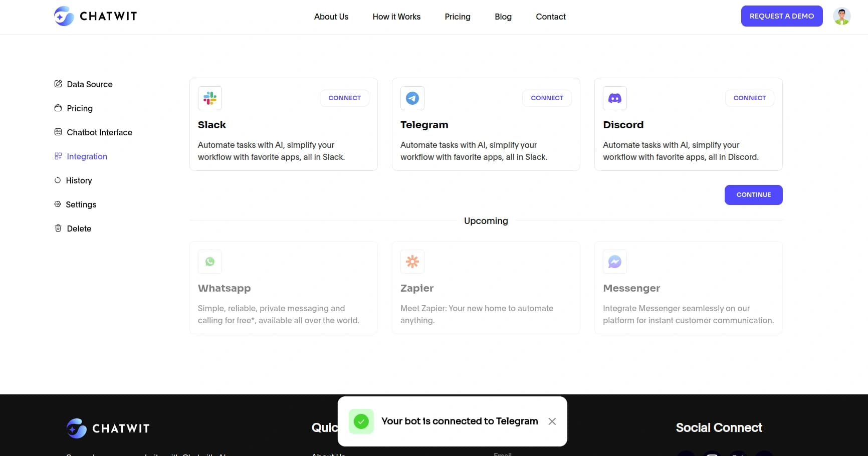Click 'Your bot is connected to Telegram' text
This screenshot has height=456, width=868.
coord(460,421)
